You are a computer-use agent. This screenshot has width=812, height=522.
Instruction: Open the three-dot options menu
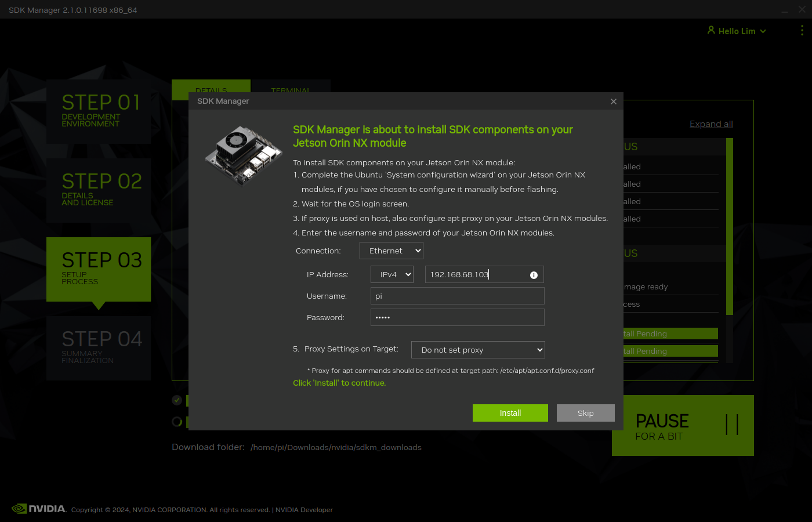pyautogui.click(x=802, y=30)
